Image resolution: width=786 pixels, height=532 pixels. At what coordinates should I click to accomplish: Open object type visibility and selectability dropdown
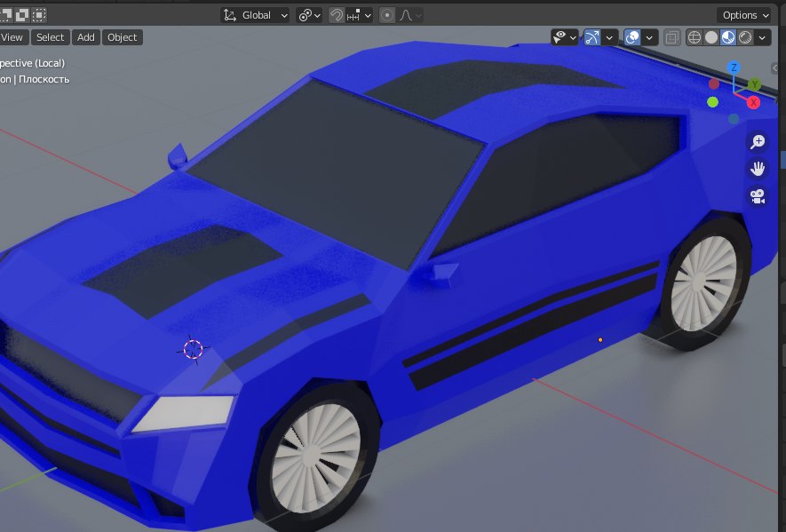[565, 37]
